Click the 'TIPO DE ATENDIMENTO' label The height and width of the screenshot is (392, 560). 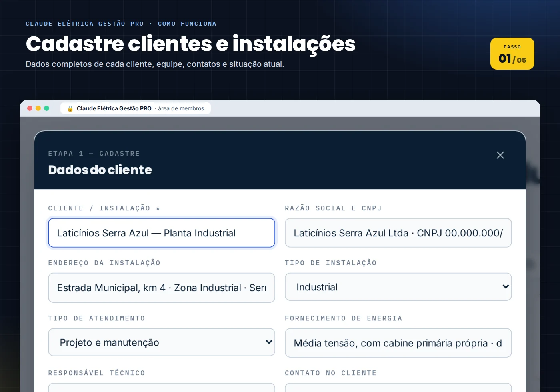pos(96,318)
